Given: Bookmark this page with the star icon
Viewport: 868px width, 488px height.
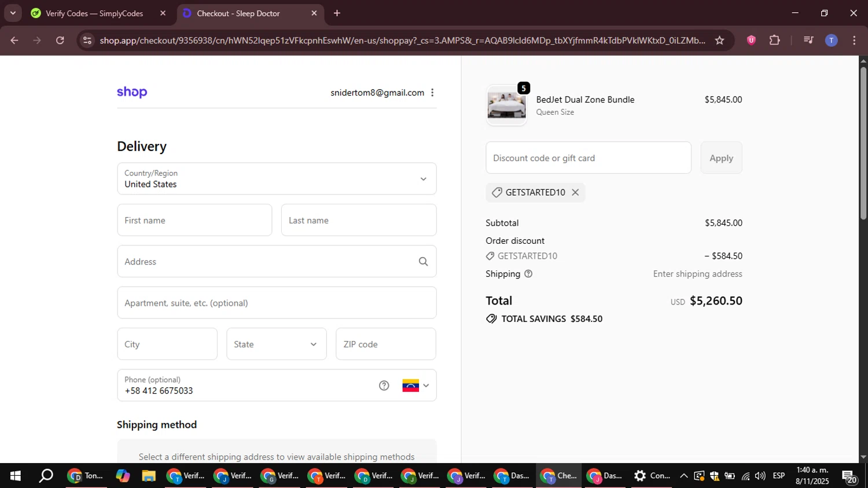Looking at the screenshot, I should coord(719,40).
